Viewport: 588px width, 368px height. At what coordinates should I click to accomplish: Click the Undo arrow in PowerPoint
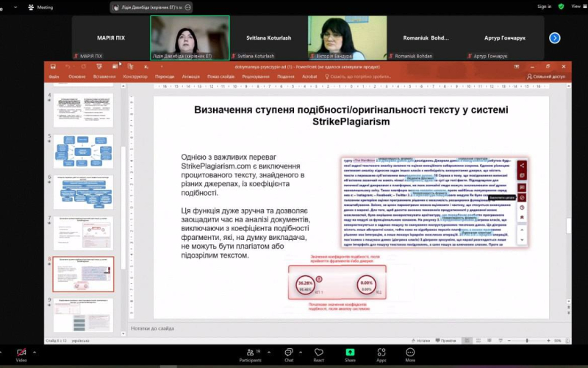point(68,66)
